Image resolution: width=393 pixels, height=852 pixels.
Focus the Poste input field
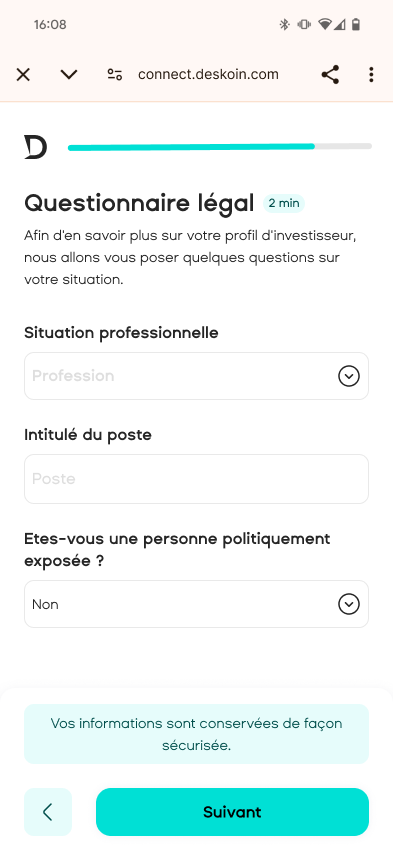click(196, 479)
